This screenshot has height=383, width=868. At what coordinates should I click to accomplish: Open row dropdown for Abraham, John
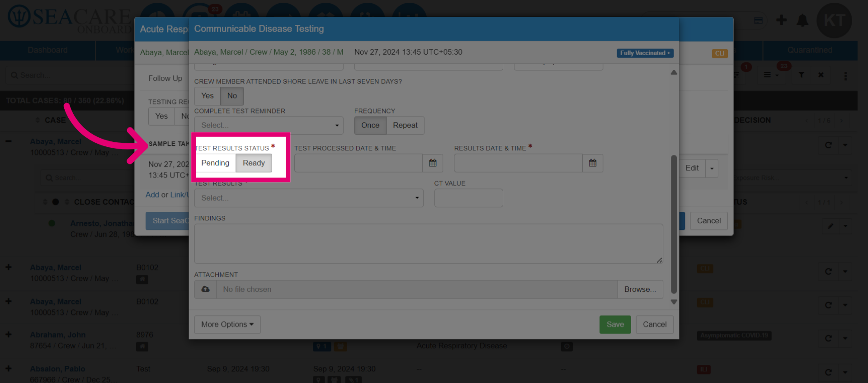click(x=845, y=338)
